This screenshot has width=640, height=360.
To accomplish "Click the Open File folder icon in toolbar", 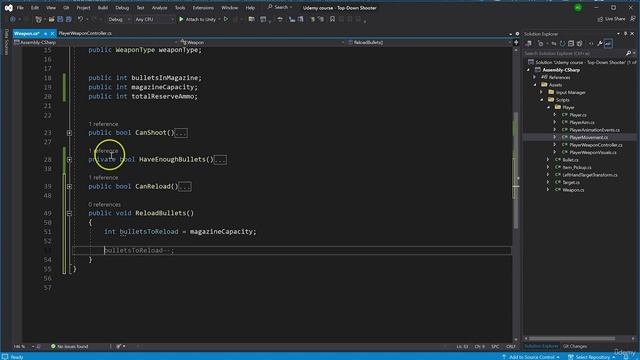I will tap(51, 19).
